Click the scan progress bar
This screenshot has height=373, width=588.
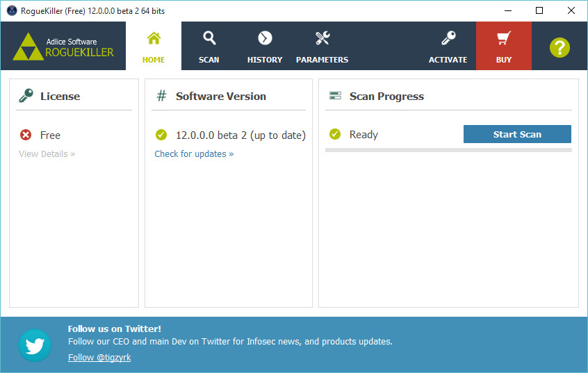pos(448,150)
